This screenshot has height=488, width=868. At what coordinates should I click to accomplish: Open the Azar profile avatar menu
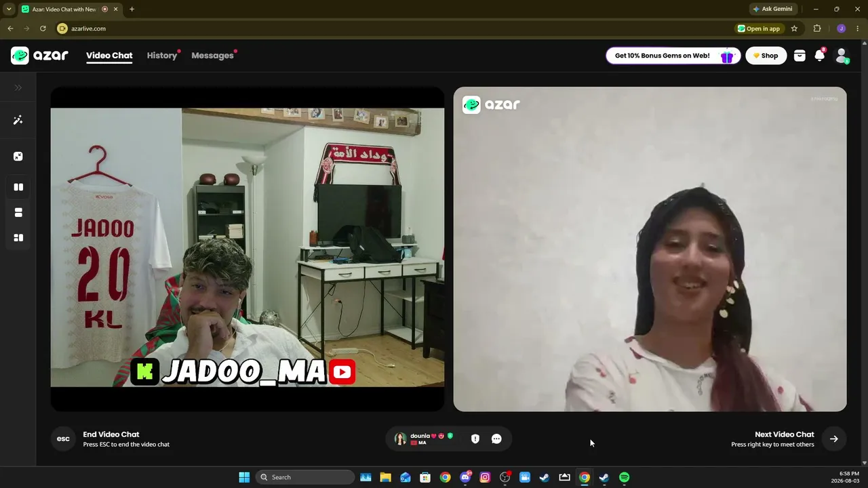pyautogui.click(x=842, y=56)
